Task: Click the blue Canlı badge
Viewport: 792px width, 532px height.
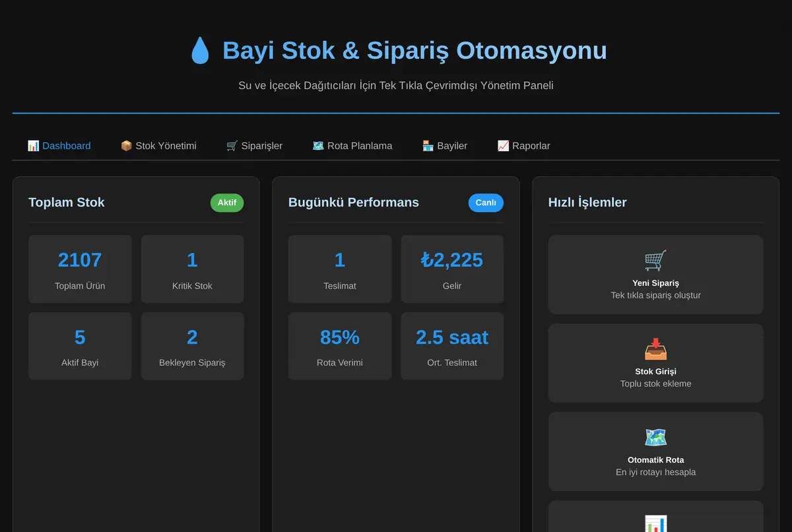Action: pyautogui.click(x=486, y=203)
